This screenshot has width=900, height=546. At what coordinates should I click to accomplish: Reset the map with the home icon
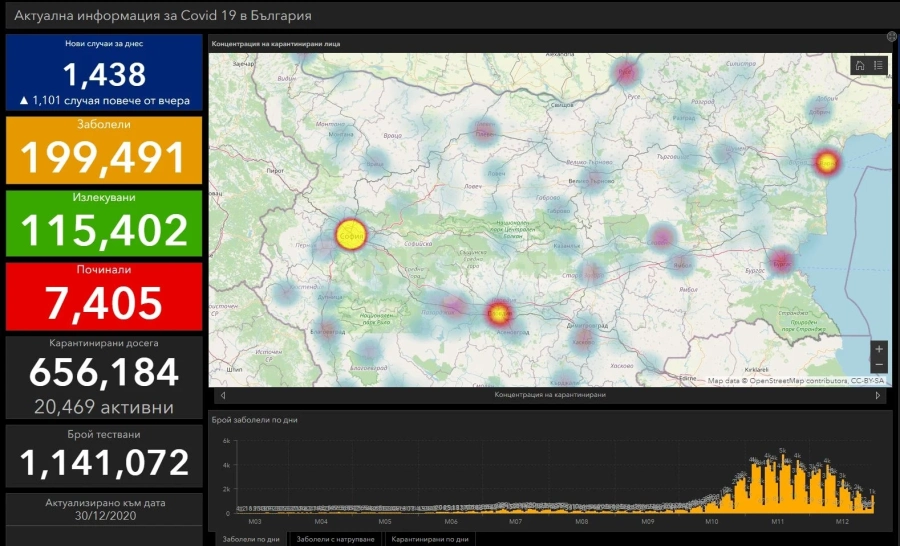tap(859, 65)
